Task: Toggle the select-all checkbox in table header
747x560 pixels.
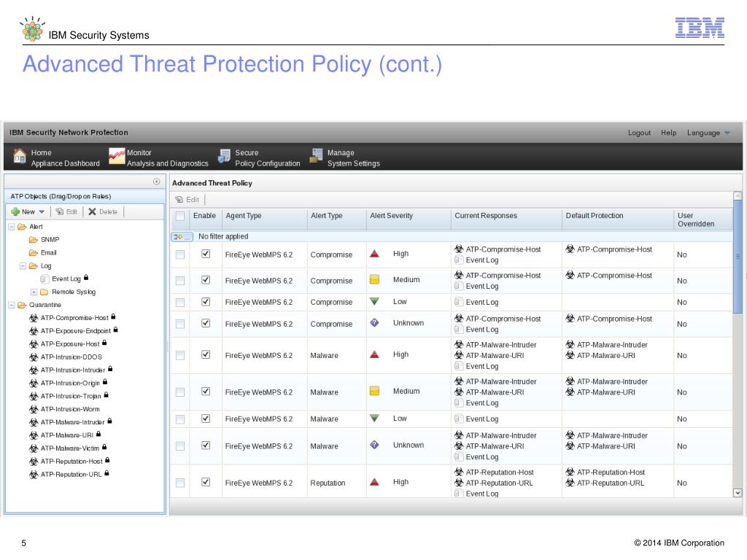Action: pyautogui.click(x=180, y=216)
